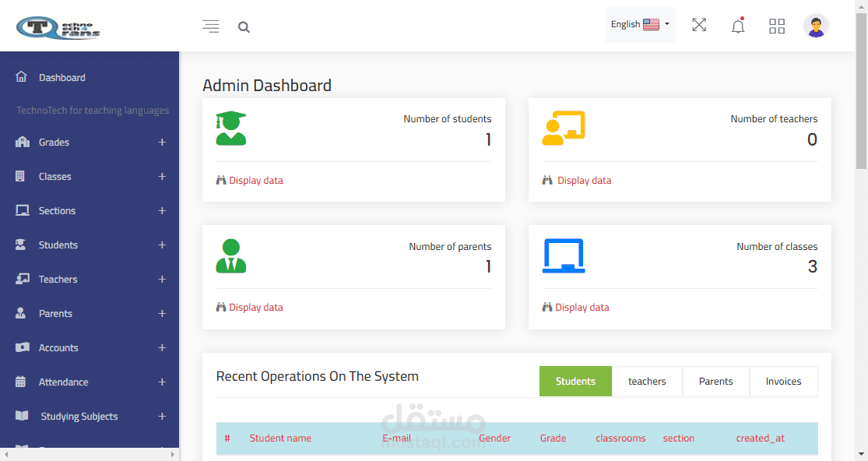The height and width of the screenshot is (461, 868).
Task: Click the section column header
Action: coord(679,438)
